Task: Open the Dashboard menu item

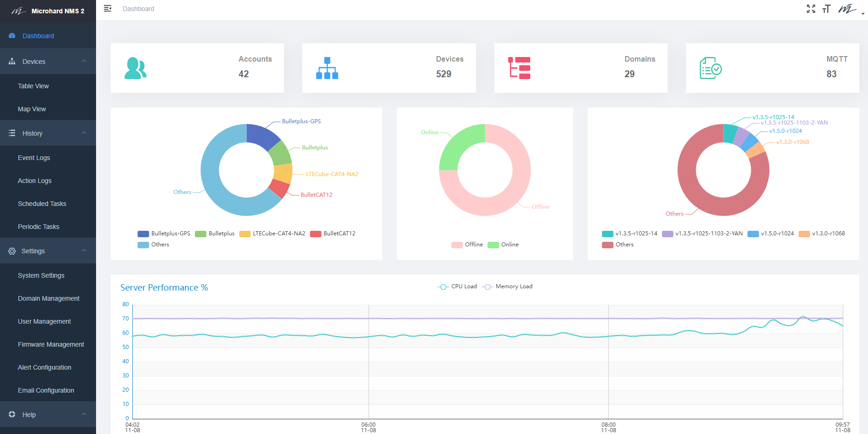Action: pyautogui.click(x=48, y=35)
